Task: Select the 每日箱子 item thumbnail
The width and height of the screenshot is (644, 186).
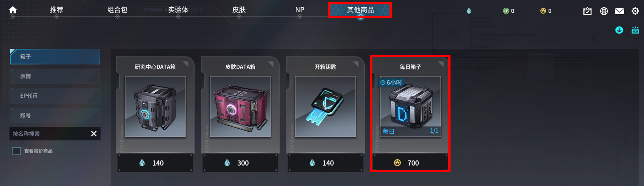Action: pyautogui.click(x=410, y=106)
